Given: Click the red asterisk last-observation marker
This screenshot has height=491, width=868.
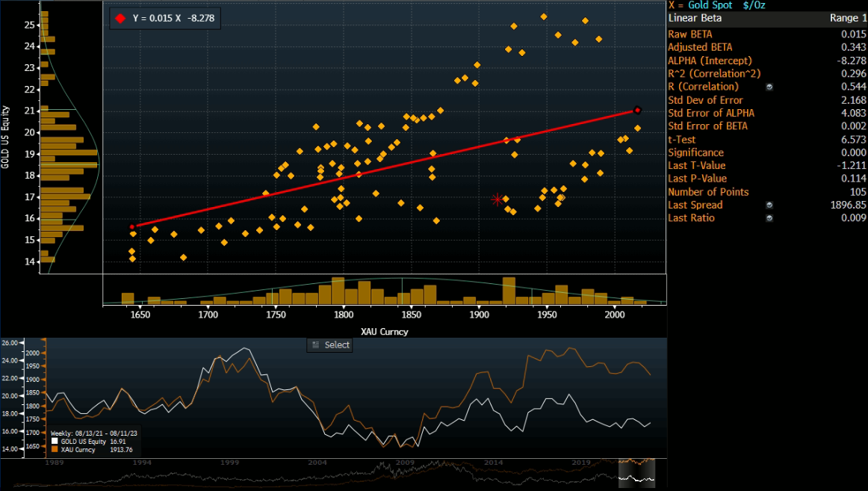Looking at the screenshot, I should pyautogui.click(x=497, y=200).
